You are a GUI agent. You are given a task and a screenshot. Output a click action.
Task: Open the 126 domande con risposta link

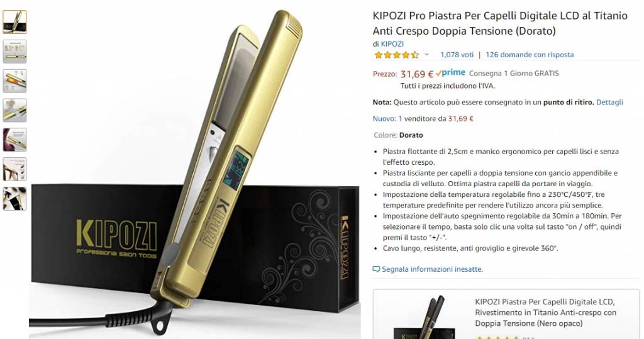coord(530,55)
